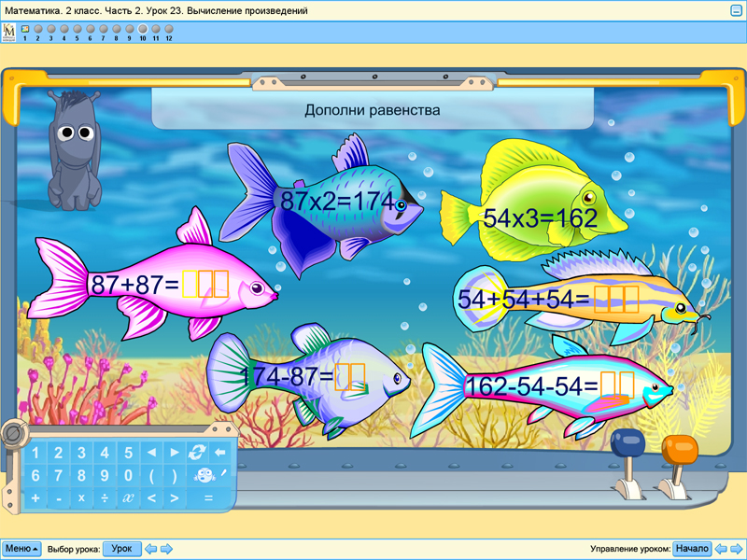The height and width of the screenshot is (560, 747).
Task: Open the Урок lesson selector
Action: [x=121, y=549]
